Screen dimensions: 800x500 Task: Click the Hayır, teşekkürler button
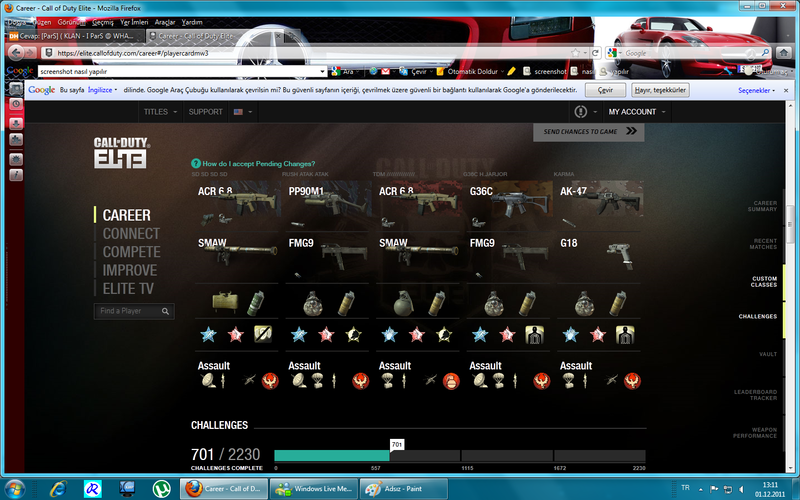pos(660,90)
